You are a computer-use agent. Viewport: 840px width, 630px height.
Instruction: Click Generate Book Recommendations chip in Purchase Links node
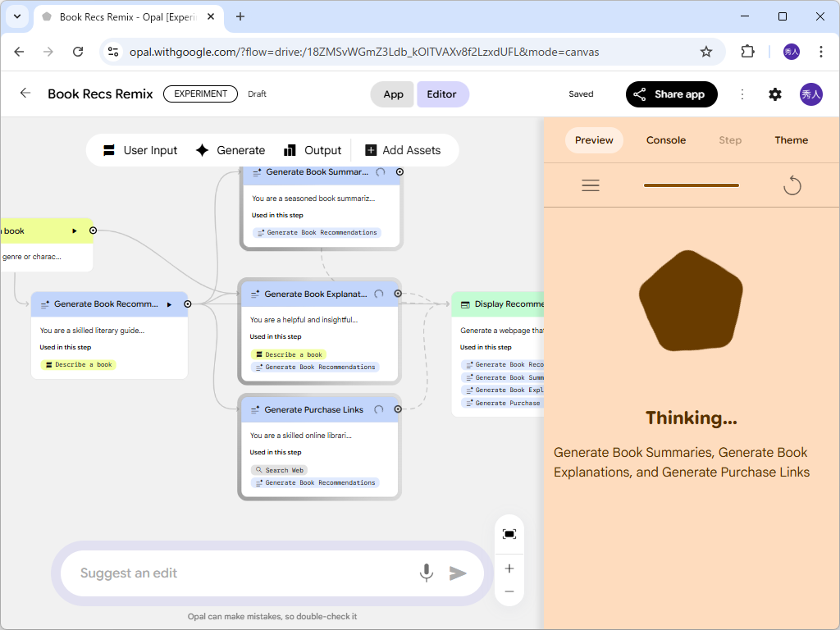pos(315,482)
